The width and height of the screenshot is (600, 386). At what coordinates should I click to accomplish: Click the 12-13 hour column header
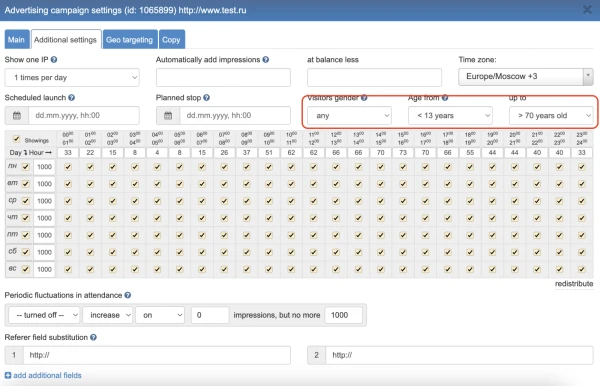pos(336,138)
